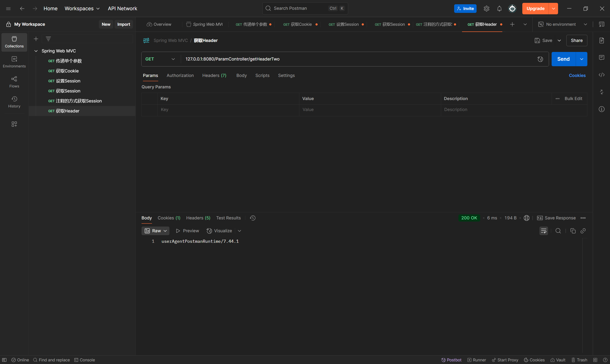Image resolution: width=610 pixels, height=364 pixels.
Task: Create a new collection with plus icon
Action: pyautogui.click(x=36, y=39)
